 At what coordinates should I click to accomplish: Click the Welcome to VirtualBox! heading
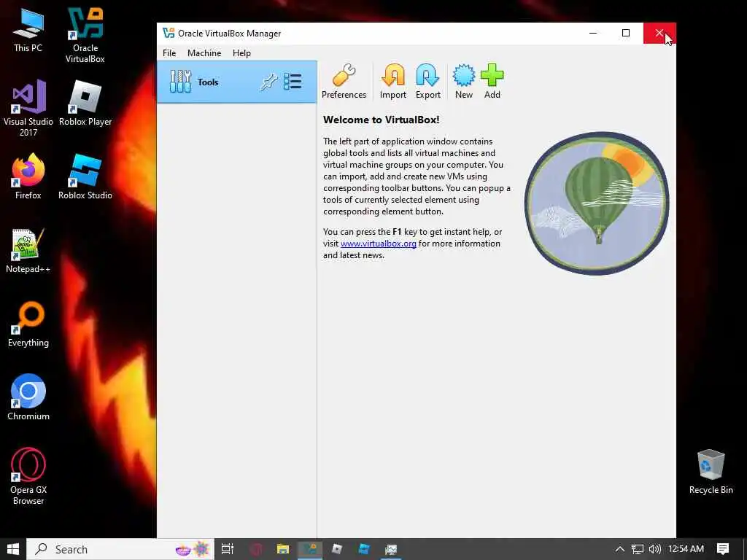(381, 120)
